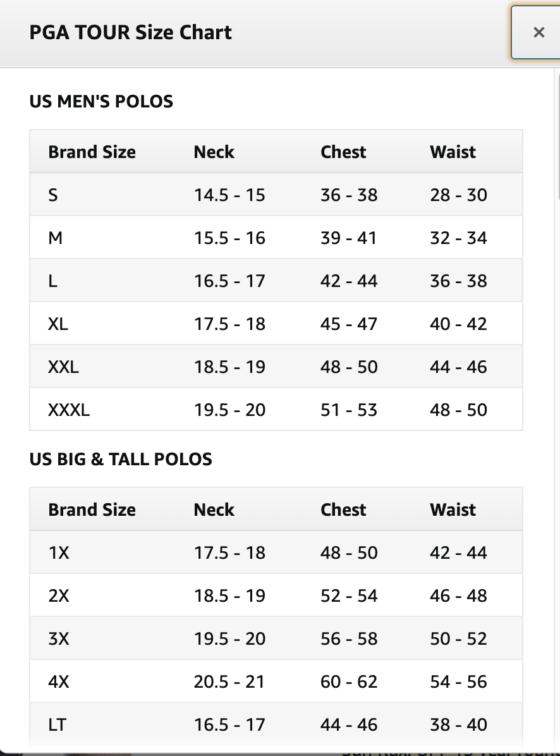This screenshot has height=756, width=560.
Task: Click the 2X brand size cell
Action: tap(59, 595)
